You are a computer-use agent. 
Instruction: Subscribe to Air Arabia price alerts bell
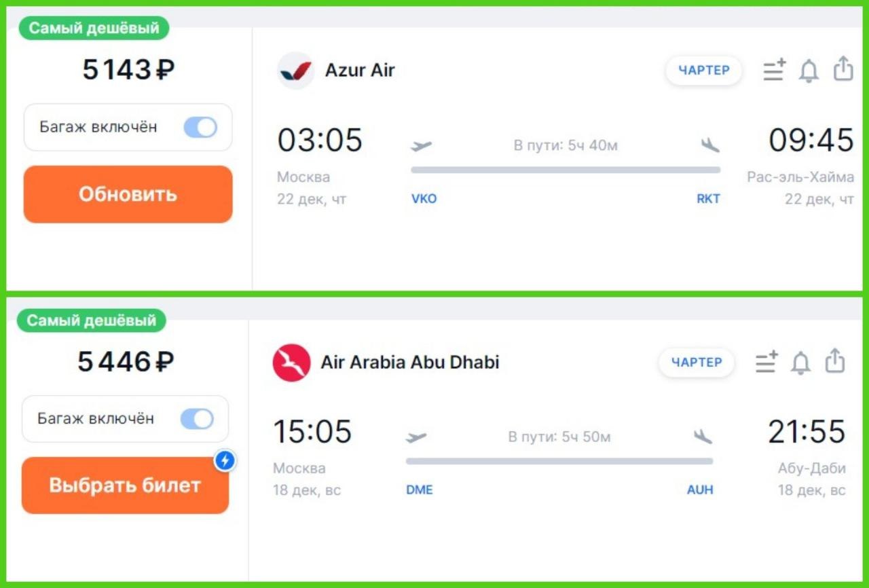[801, 363]
